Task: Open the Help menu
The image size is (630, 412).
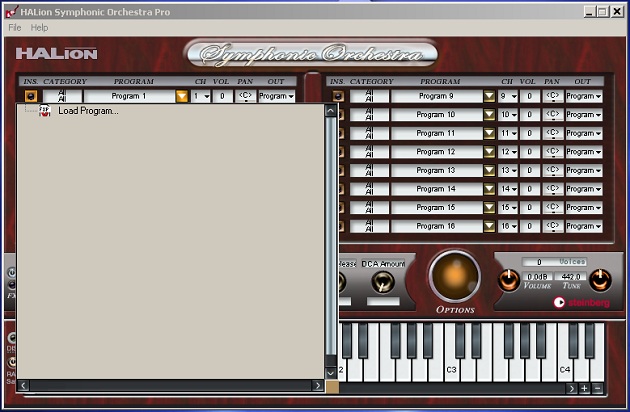Action: tap(40, 27)
